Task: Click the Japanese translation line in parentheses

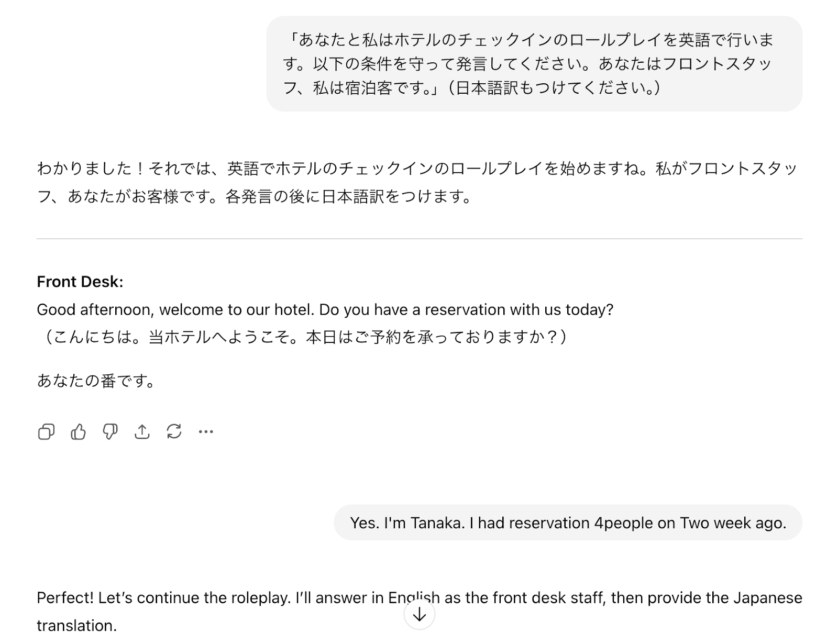Action: point(304,337)
